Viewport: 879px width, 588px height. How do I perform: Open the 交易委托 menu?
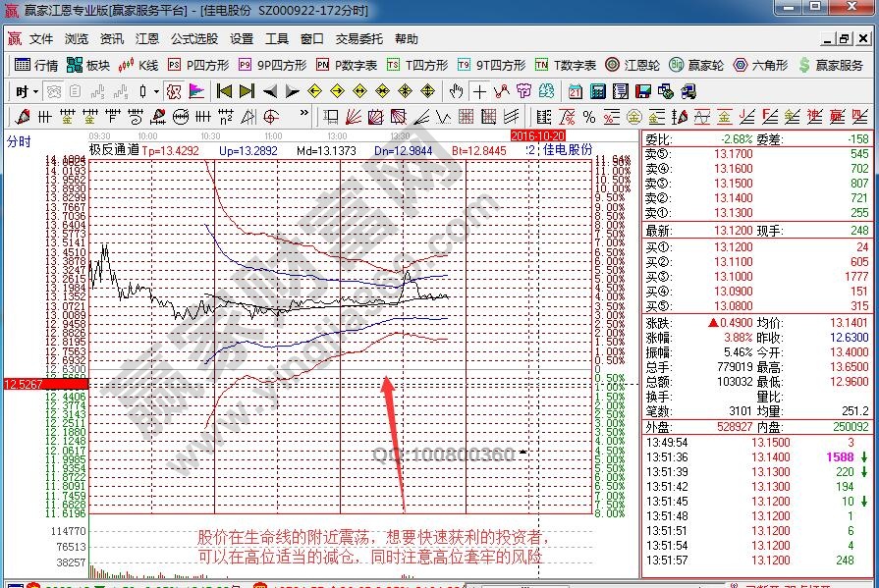[x=359, y=39]
